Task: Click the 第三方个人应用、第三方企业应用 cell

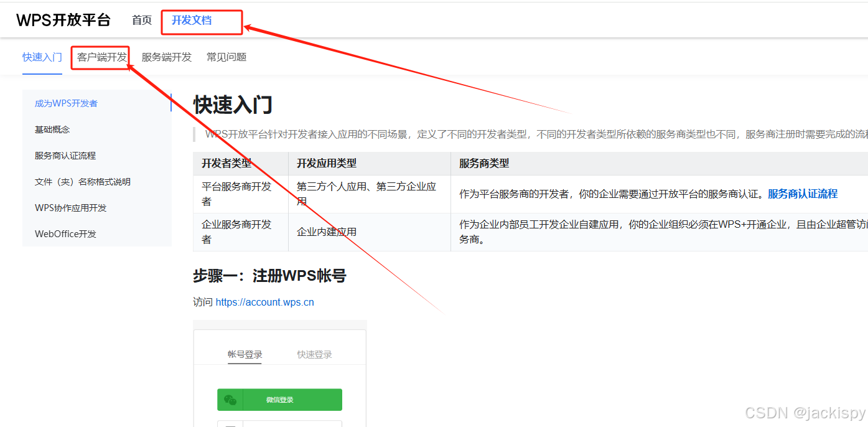Action: [x=370, y=194]
